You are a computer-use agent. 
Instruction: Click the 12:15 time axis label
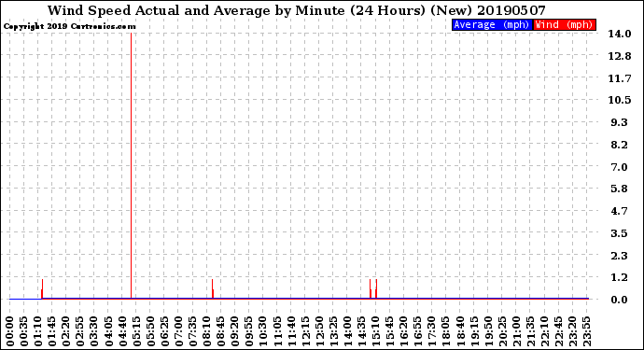tap(305, 331)
